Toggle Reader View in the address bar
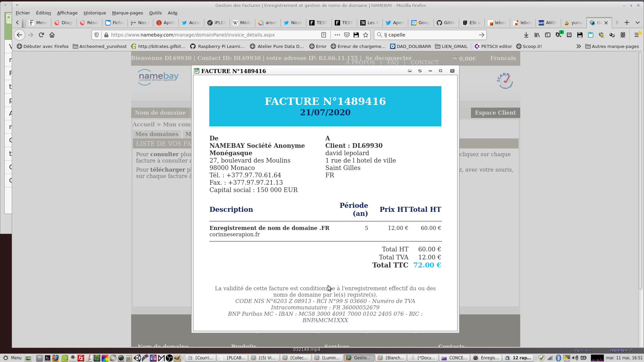The width and height of the screenshot is (644, 362). 324,35
